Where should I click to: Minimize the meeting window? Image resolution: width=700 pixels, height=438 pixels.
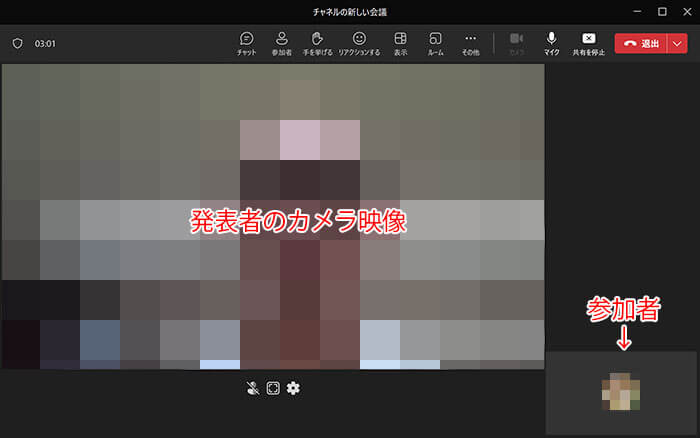point(638,12)
